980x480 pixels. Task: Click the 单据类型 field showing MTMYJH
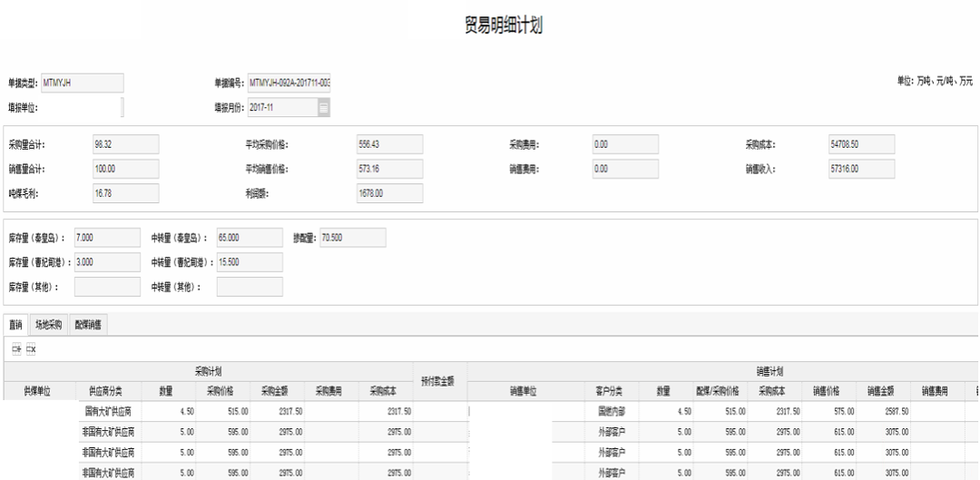point(83,83)
